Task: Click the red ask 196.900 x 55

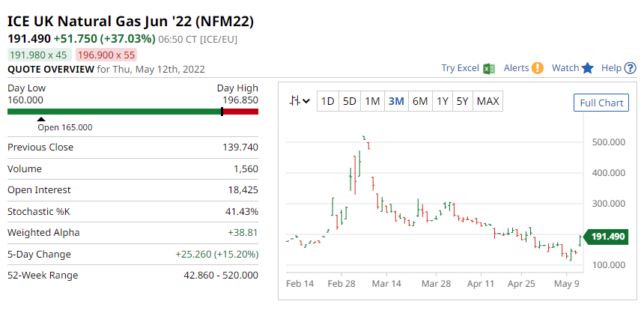Action: pos(106,55)
